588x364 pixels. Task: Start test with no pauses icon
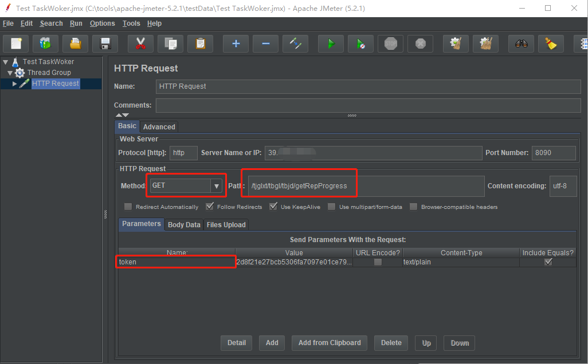pos(360,44)
